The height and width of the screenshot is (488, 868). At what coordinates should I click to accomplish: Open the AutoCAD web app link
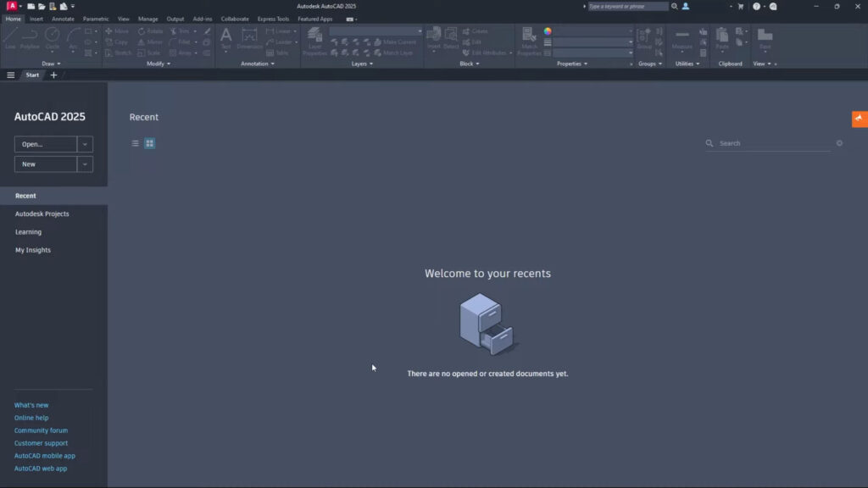coord(41,469)
